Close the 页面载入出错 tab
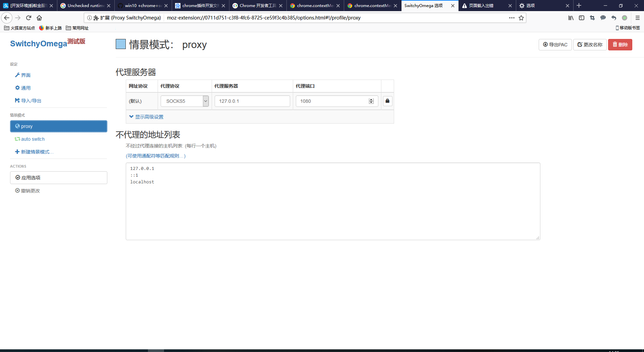This screenshot has height=352, width=644. click(x=510, y=6)
